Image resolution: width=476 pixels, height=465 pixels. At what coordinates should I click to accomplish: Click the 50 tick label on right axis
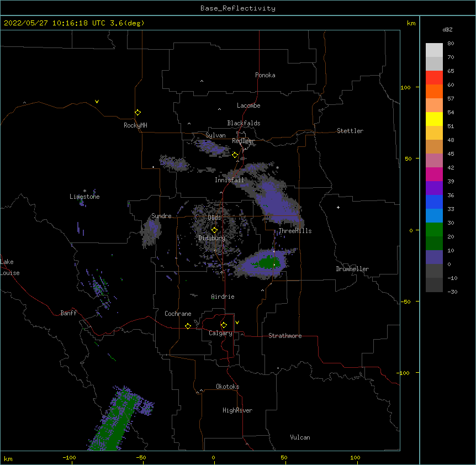click(x=408, y=158)
